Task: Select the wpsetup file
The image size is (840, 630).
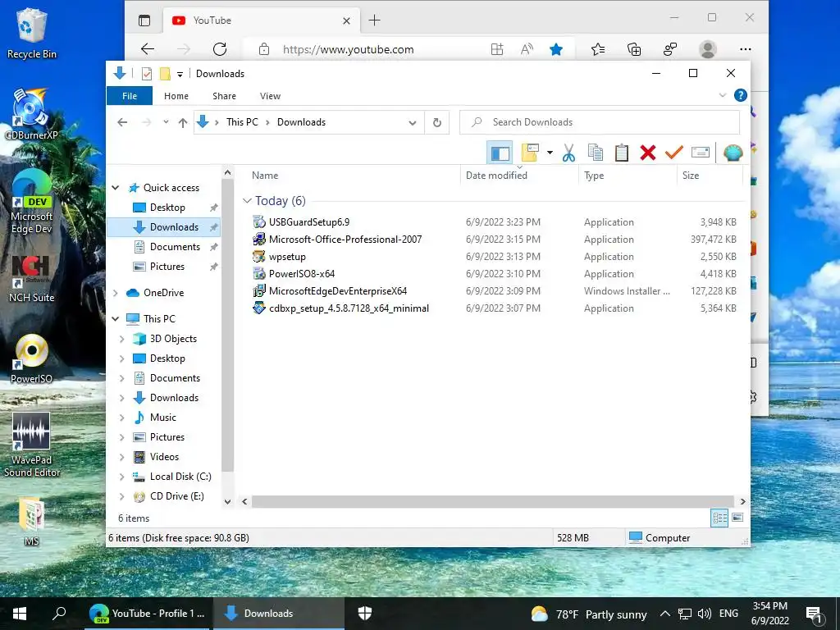Action: point(287,257)
